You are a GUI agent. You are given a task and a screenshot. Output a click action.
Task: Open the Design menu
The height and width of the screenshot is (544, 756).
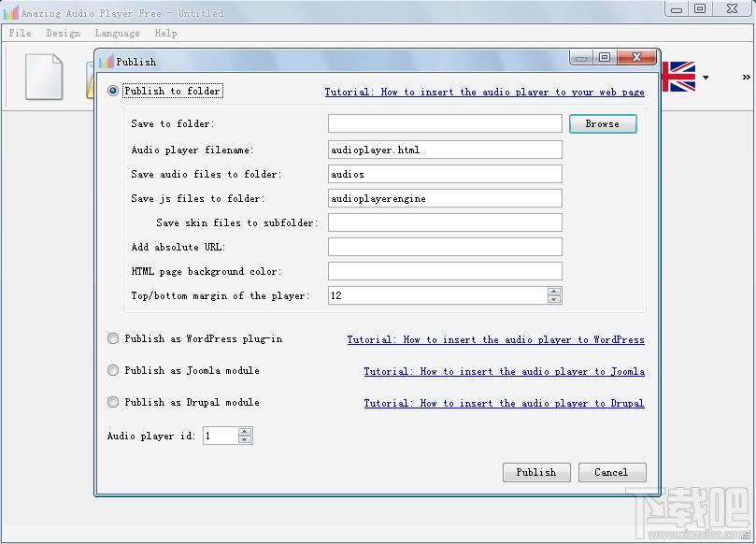coord(64,33)
